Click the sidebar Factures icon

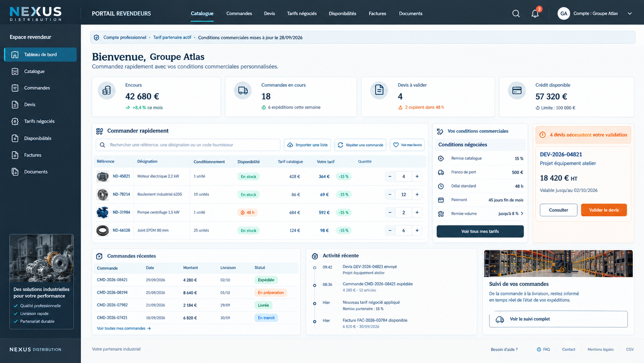pos(15,155)
